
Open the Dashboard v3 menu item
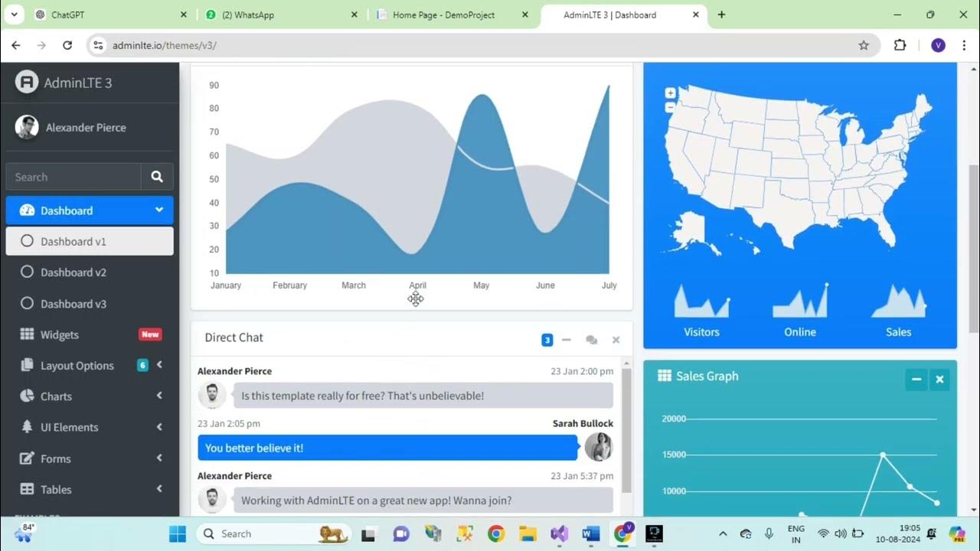tap(90, 304)
